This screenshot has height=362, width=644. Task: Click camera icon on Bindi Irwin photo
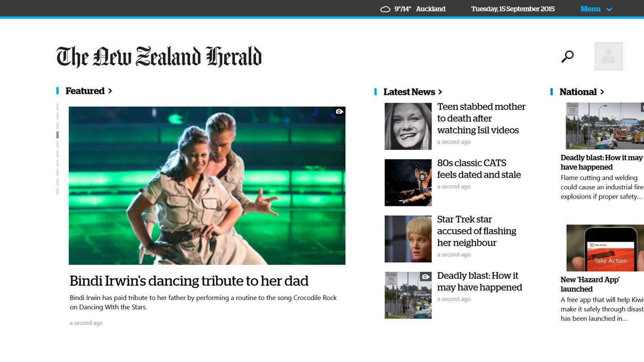coord(339,111)
